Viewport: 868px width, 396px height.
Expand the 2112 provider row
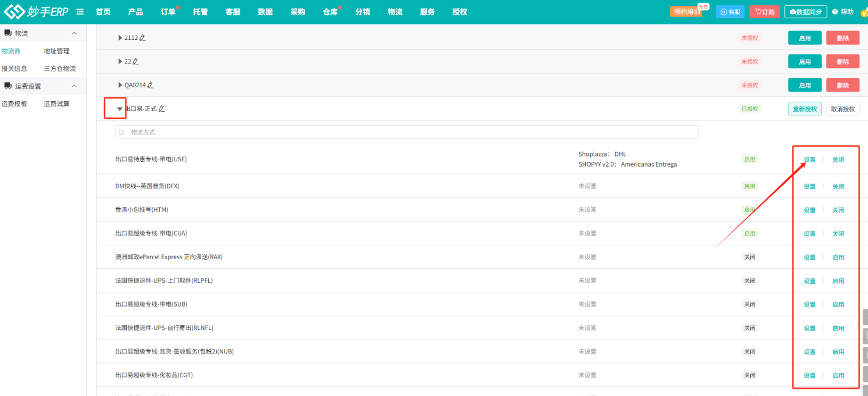tap(120, 38)
